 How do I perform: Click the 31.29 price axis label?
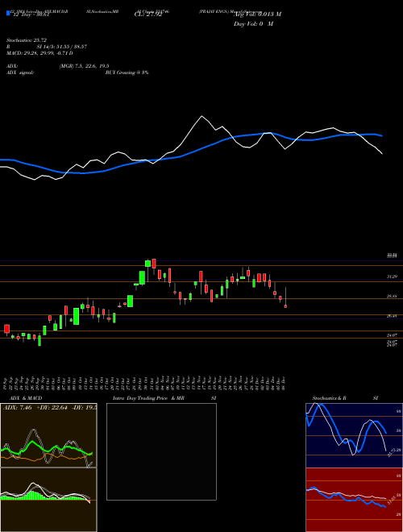[x=392, y=276]
